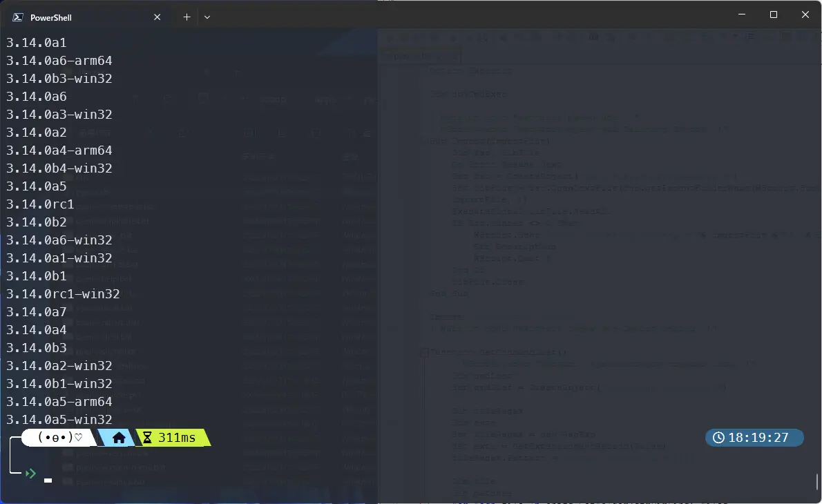Click the line reading only 3.14.0b1
Screen dimensions: 822x504
36,275
